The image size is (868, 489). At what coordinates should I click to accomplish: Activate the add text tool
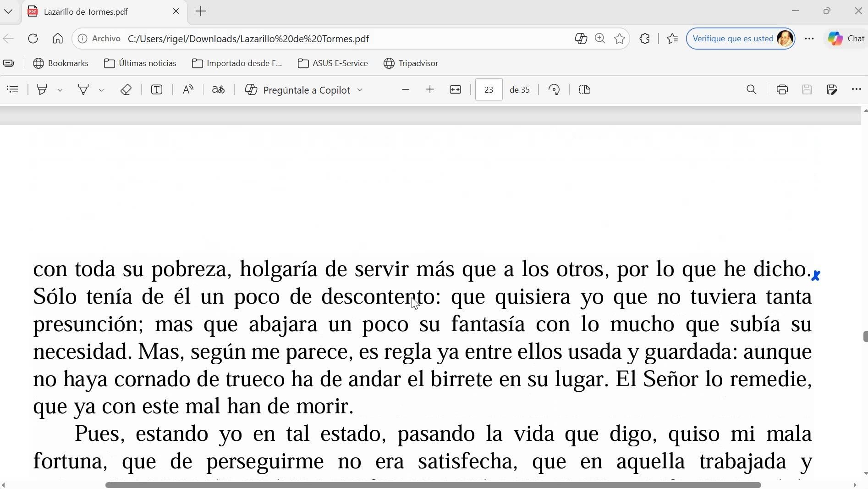[157, 89]
